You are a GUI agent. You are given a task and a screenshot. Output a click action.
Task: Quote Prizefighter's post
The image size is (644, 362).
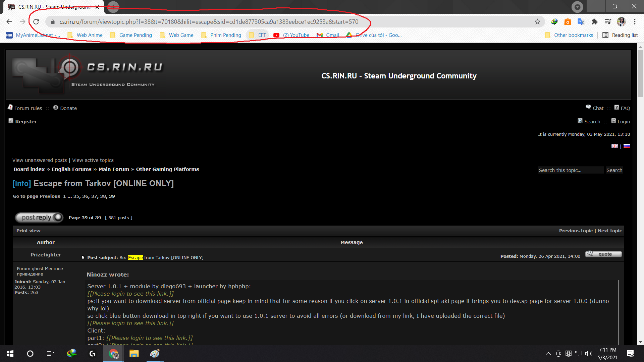(x=603, y=254)
